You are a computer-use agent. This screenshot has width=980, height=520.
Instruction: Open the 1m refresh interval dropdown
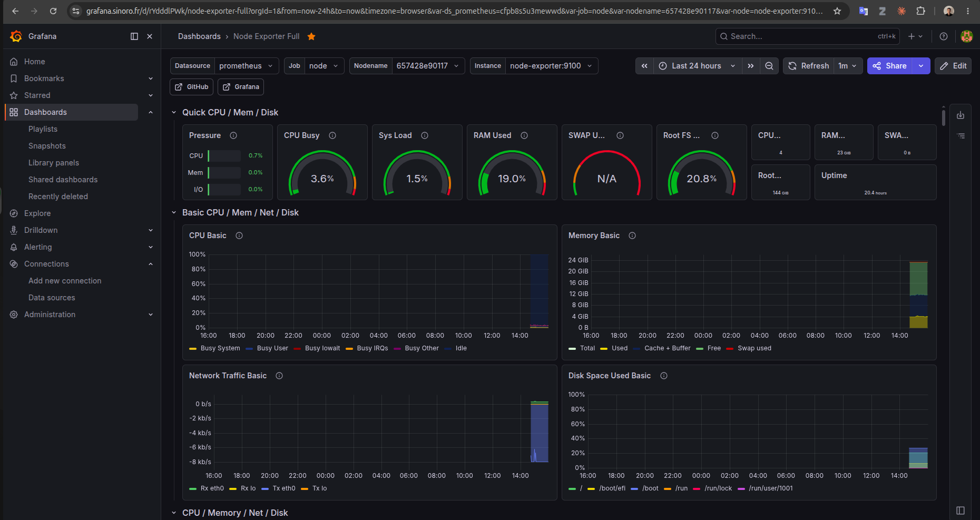click(848, 66)
